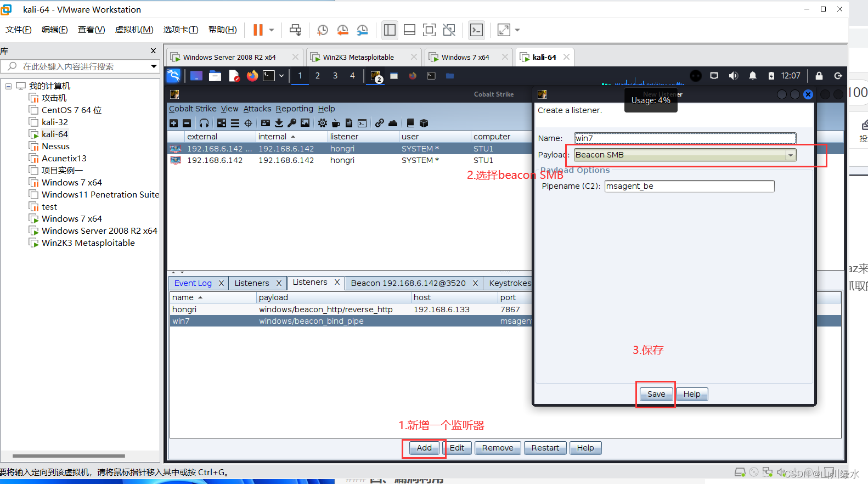Click the VMware pause virtual machine icon
Image resolution: width=868 pixels, height=484 pixels.
tap(258, 30)
